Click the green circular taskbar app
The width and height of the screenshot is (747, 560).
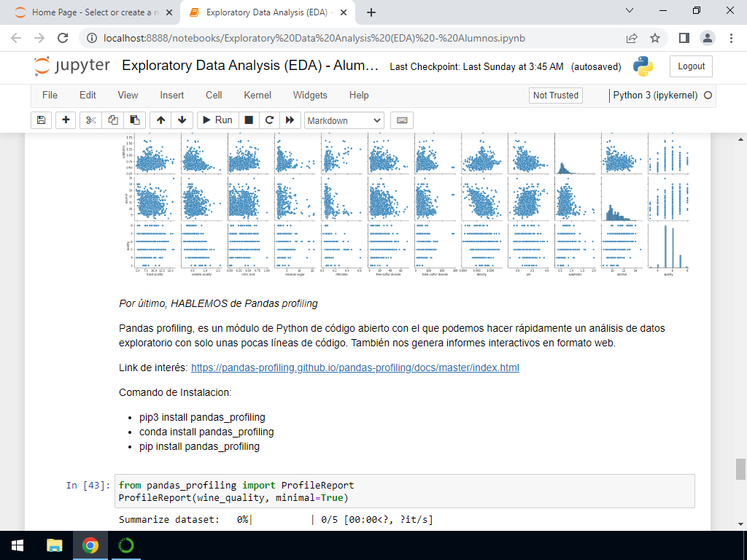[x=126, y=545]
